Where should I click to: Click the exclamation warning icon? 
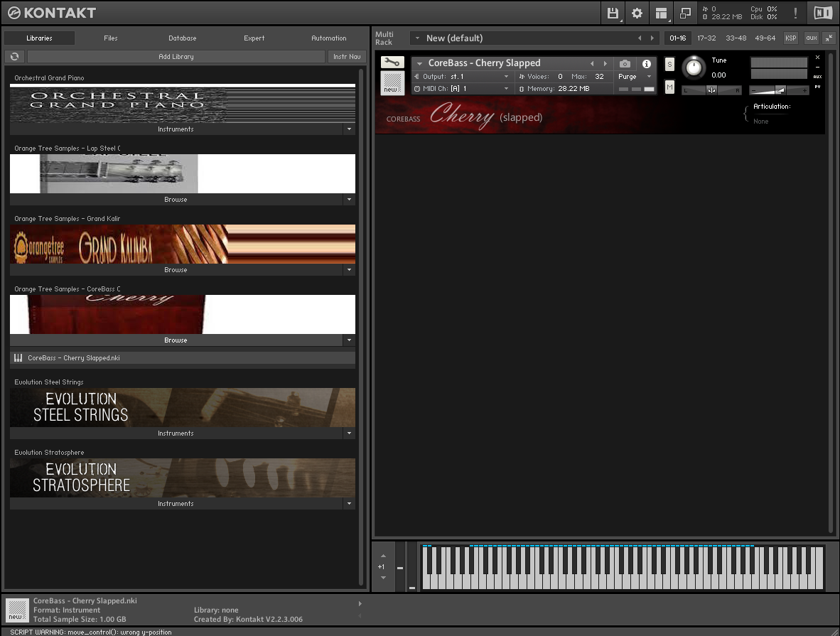point(795,13)
